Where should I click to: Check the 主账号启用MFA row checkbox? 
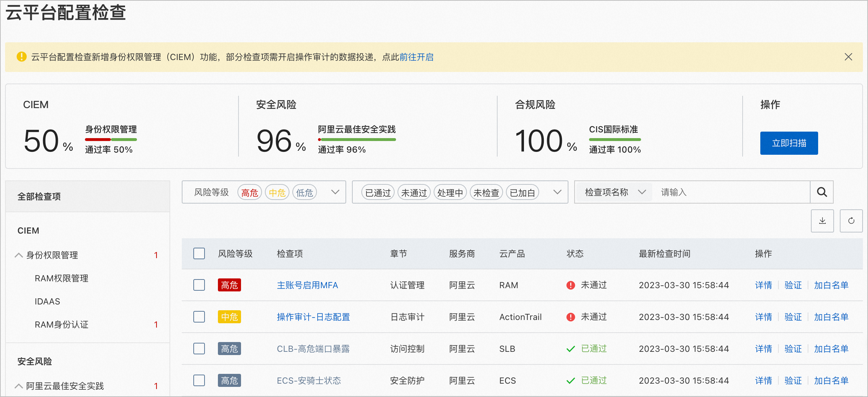199,285
